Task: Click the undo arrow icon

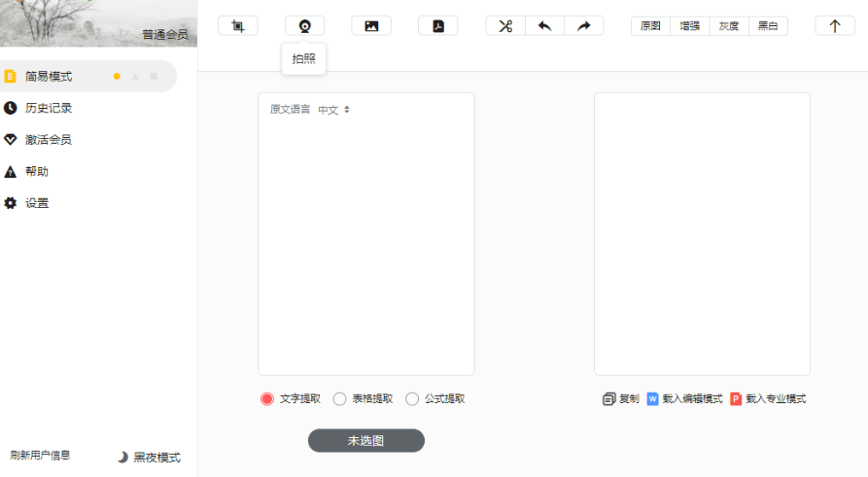Action: (x=544, y=26)
